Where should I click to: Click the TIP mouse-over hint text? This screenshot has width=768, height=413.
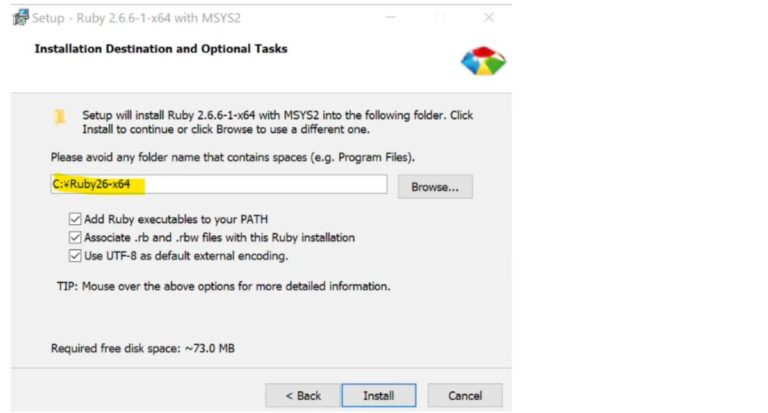[x=222, y=286]
